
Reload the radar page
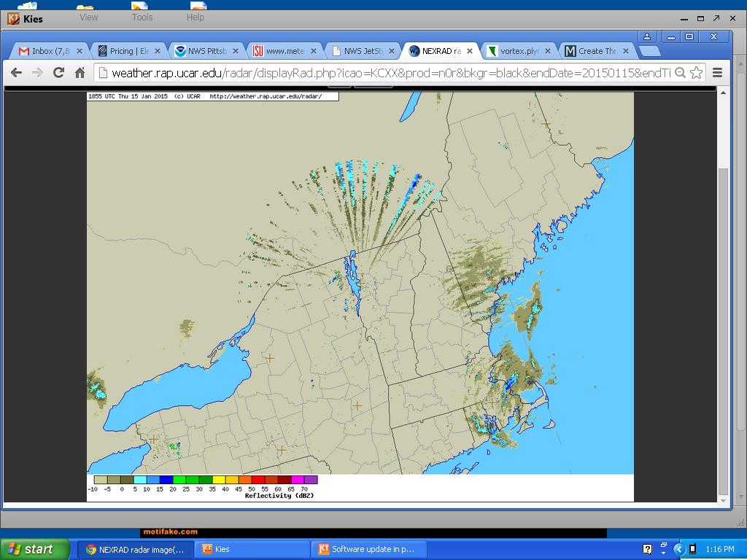(x=58, y=72)
